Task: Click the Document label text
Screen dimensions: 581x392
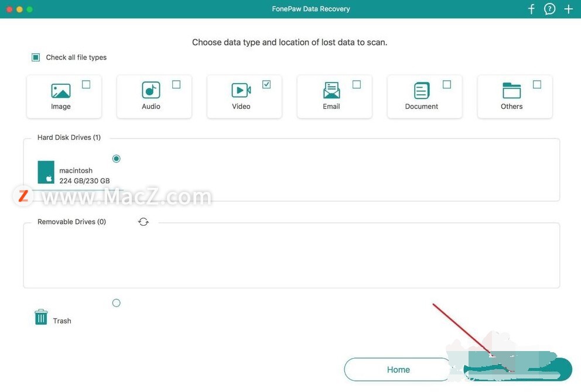Action: pyautogui.click(x=422, y=106)
